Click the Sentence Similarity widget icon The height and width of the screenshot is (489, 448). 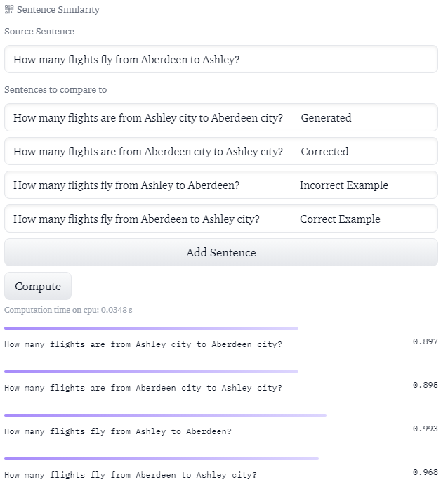click(9, 10)
